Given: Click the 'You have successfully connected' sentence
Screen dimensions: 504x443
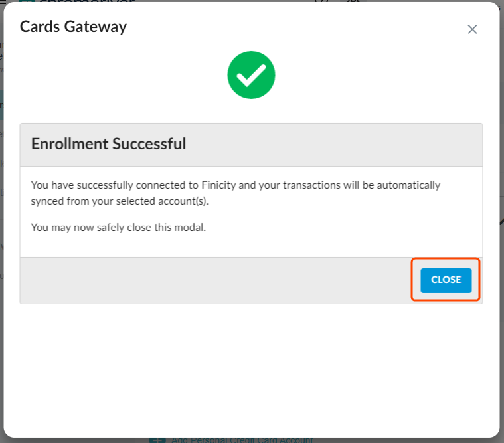Looking at the screenshot, I should [x=100, y=185].
